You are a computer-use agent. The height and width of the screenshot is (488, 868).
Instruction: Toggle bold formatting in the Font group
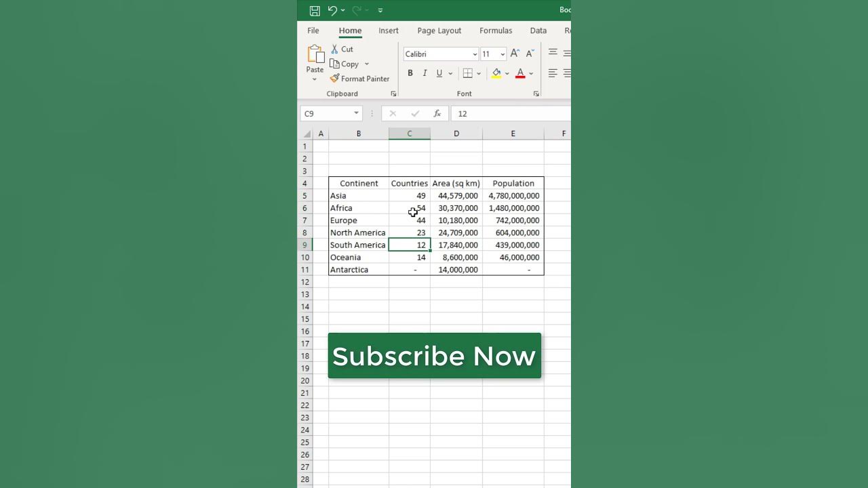tap(410, 73)
